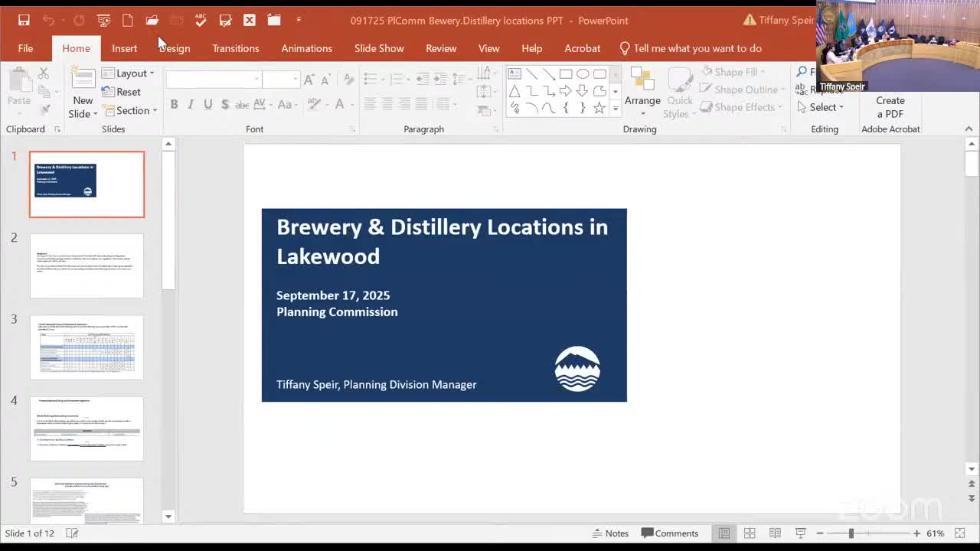This screenshot has width=980, height=551.
Task: Click the New Slide button icon
Action: point(83,80)
